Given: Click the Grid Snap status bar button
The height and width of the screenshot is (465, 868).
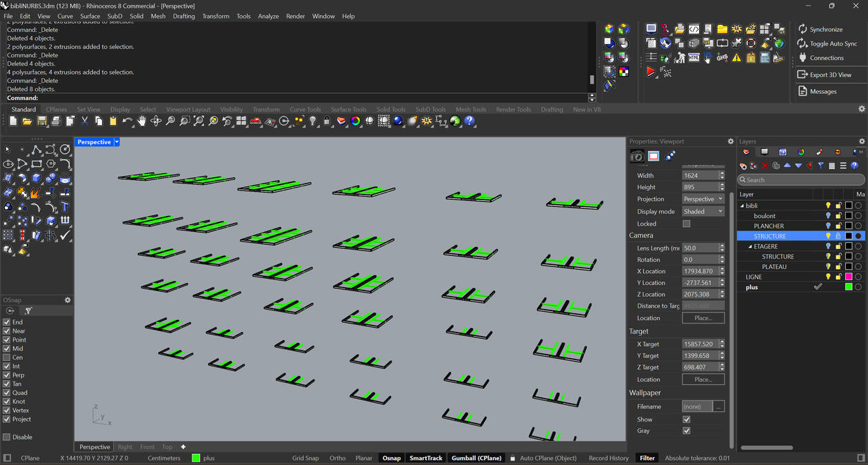Looking at the screenshot, I should [x=305, y=458].
